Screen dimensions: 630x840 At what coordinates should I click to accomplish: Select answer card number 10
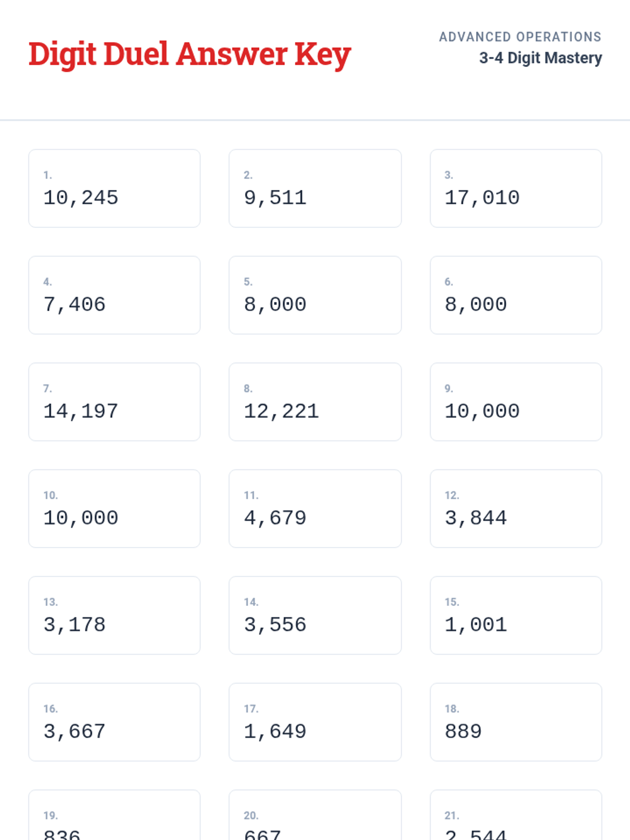[x=114, y=509]
